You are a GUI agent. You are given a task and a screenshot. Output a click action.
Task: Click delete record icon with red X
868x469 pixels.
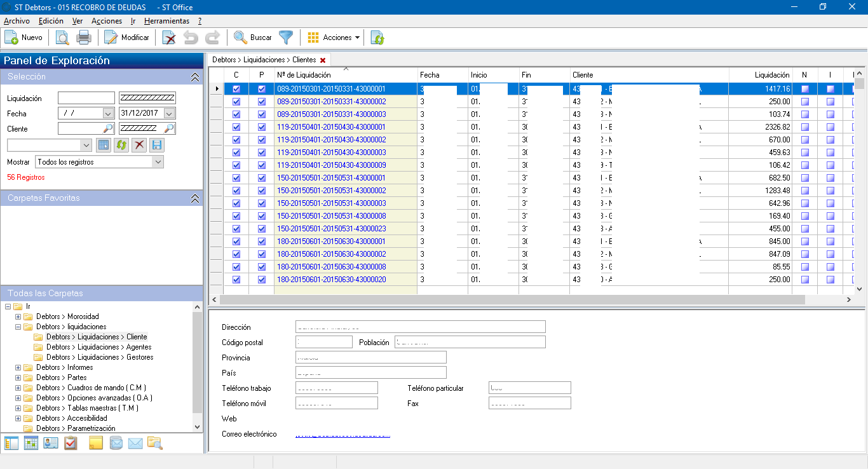pyautogui.click(x=169, y=37)
